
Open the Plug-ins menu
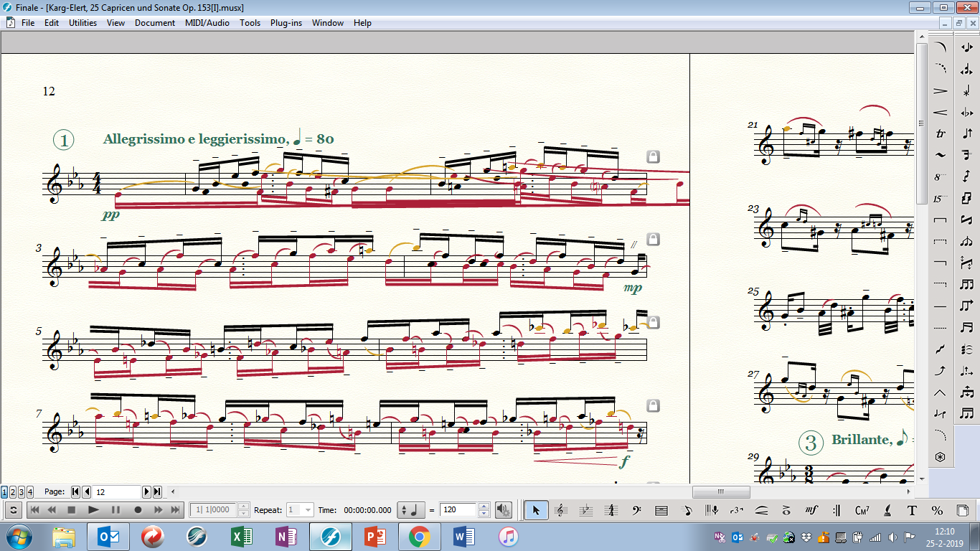(x=286, y=23)
